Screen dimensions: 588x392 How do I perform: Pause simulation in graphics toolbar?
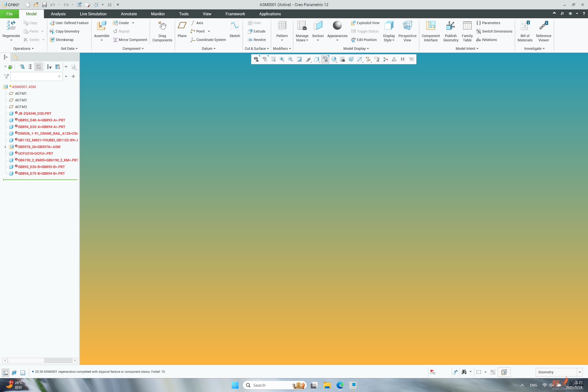(x=403, y=59)
